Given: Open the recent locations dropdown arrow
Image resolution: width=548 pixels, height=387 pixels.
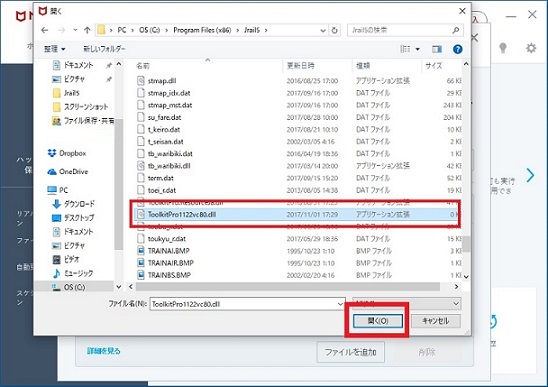Looking at the screenshot, I should click(x=75, y=30).
